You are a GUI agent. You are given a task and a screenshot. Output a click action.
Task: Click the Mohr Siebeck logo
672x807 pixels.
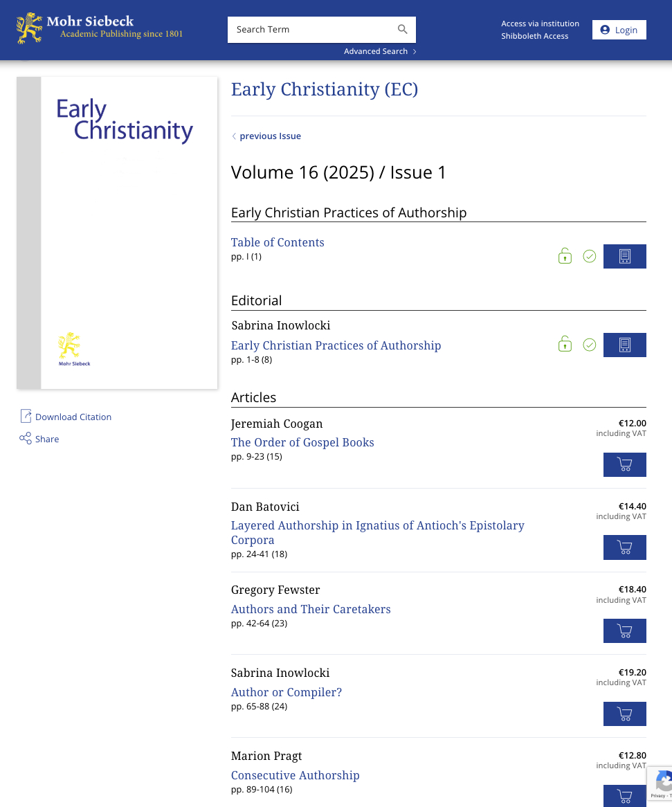tap(100, 28)
